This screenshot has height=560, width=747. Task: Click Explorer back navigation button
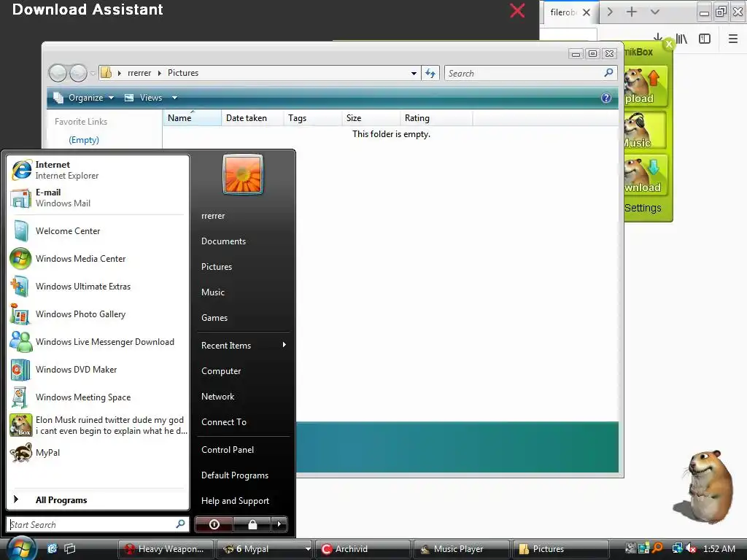coord(58,73)
